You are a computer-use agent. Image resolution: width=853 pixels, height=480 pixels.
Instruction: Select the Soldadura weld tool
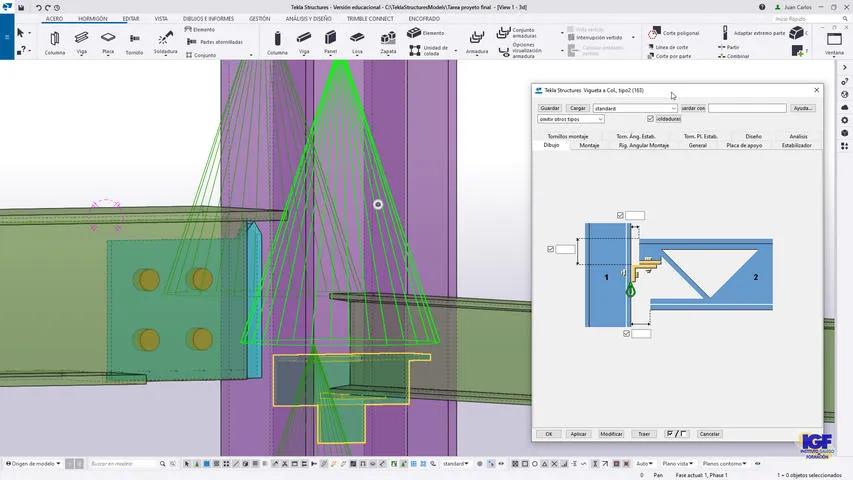[165, 42]
